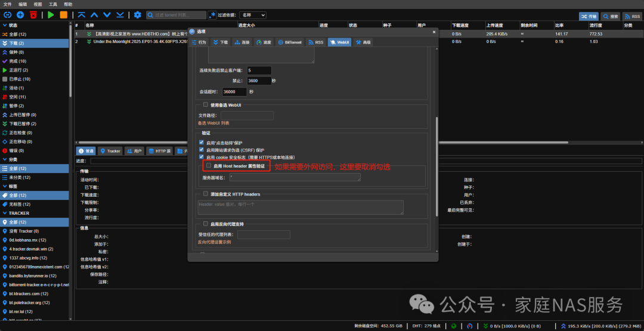Switch to the HTTP 源 details tab
The height and width of the screenshot is (331, 644).
point(159,151)
